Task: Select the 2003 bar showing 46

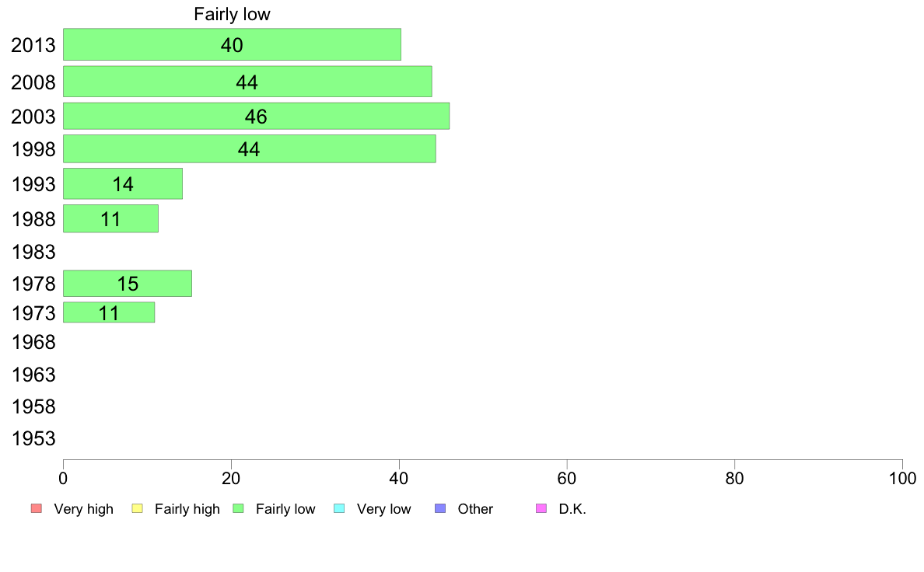Action: point(257,116)
